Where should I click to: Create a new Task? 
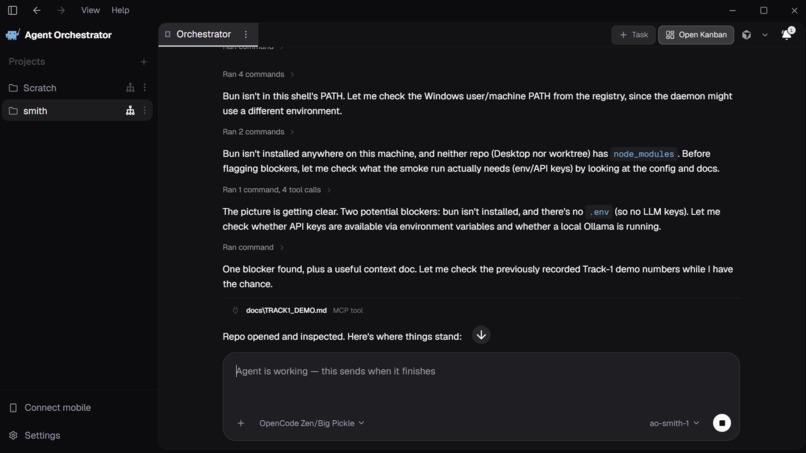633,35
